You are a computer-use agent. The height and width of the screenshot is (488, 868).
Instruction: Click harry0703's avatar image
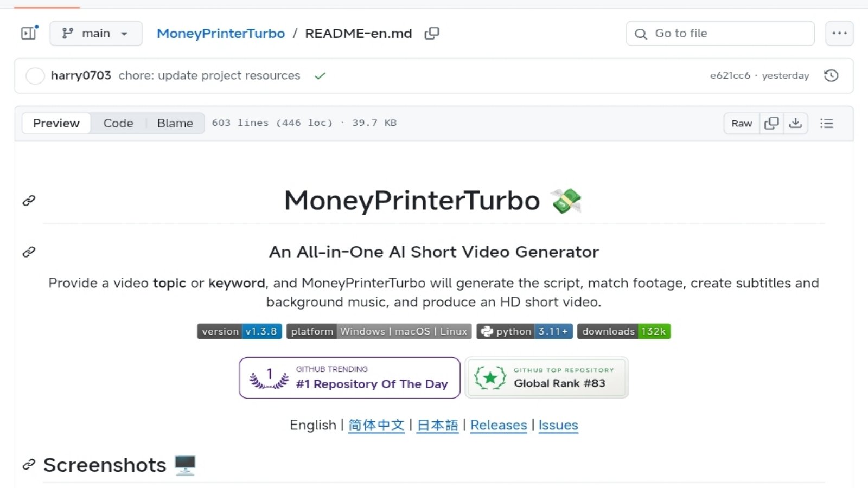[x=35, y=76]
